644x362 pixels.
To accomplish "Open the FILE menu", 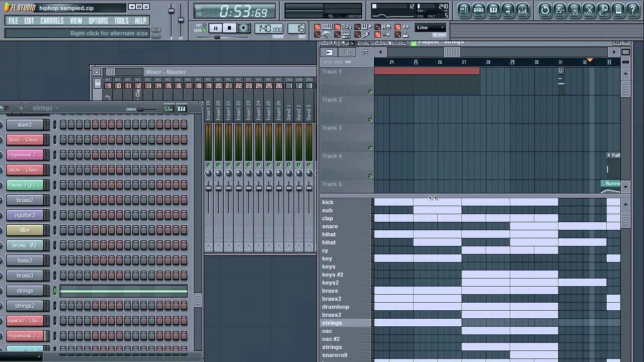I will click(x=14, y=21).
